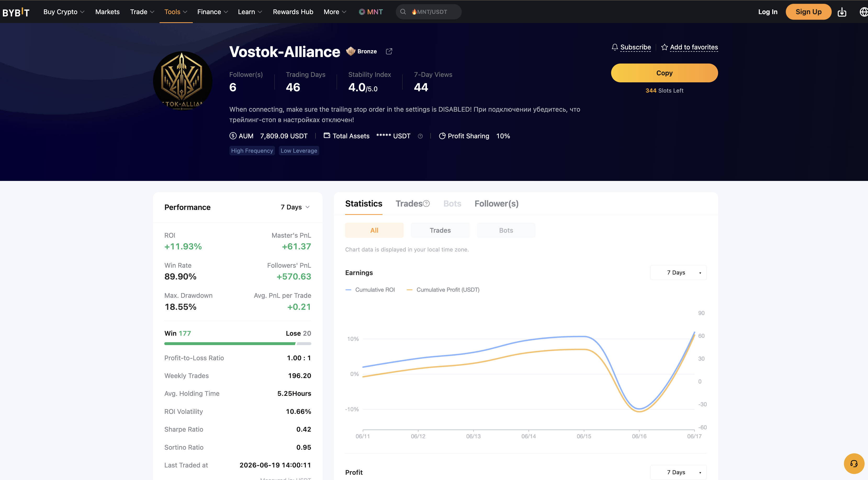Click the Subscribe link
This screenshot has width=868, height=480.
(x=635, y=47)
